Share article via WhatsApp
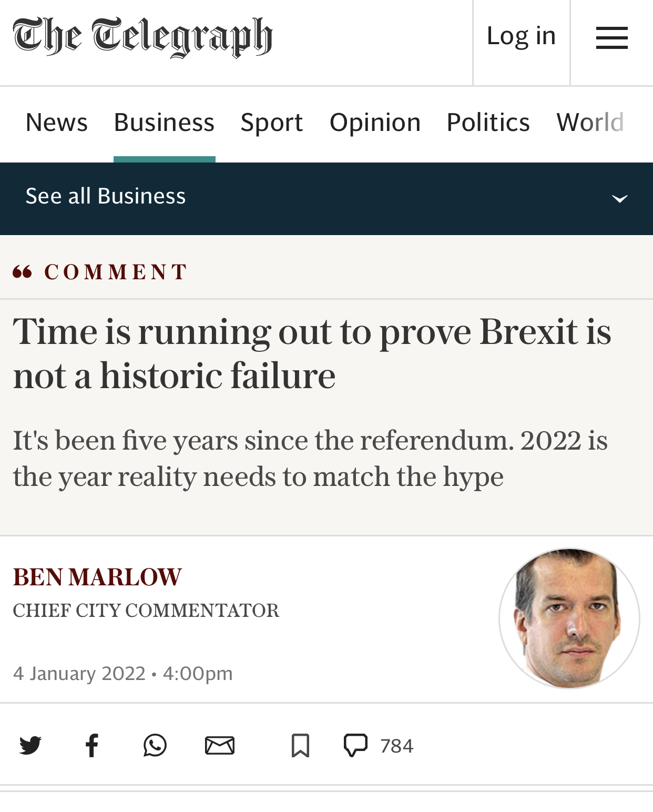 pyautogui.click(x=155, y=746)
